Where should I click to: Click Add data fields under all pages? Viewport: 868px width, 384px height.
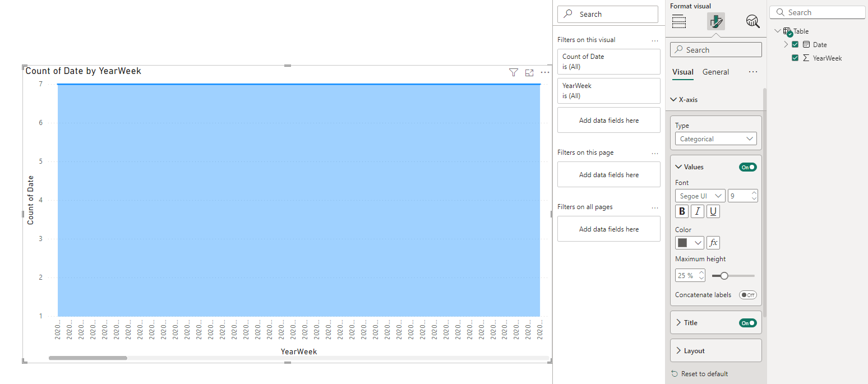(x=609, y=229)
